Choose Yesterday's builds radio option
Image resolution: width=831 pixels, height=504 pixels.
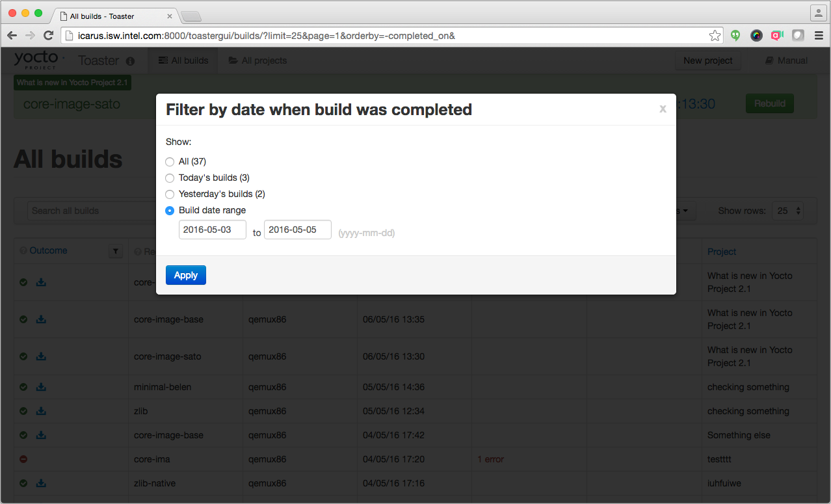[x=170, y=194]
